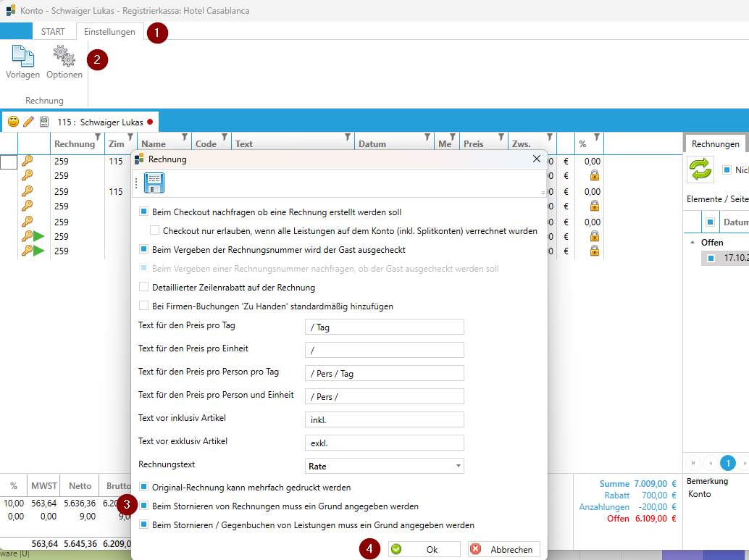The image size is (749, 560).
Task: Click the green play arrow in the last 259 row
Action: pos(38,251)
